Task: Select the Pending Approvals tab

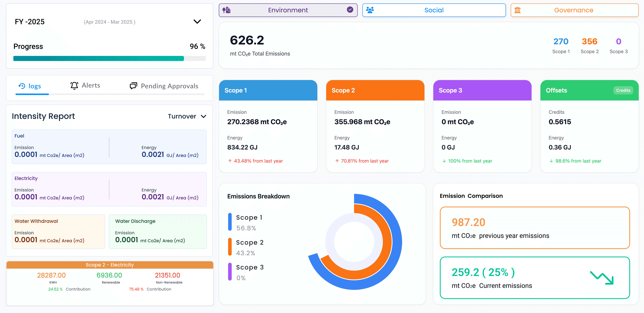Action: (164, 86)
